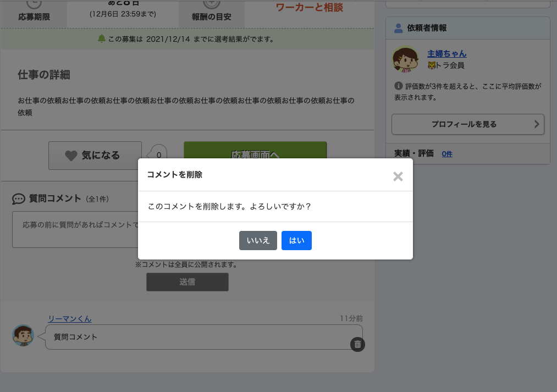View the 0件 link next to 実績・評価
557x392 pixels.
pyautogui.click(x=447, y=154)
